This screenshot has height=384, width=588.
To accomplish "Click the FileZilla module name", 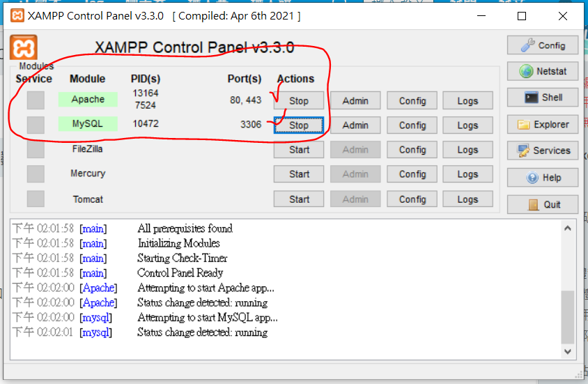I will click(87, 149).
